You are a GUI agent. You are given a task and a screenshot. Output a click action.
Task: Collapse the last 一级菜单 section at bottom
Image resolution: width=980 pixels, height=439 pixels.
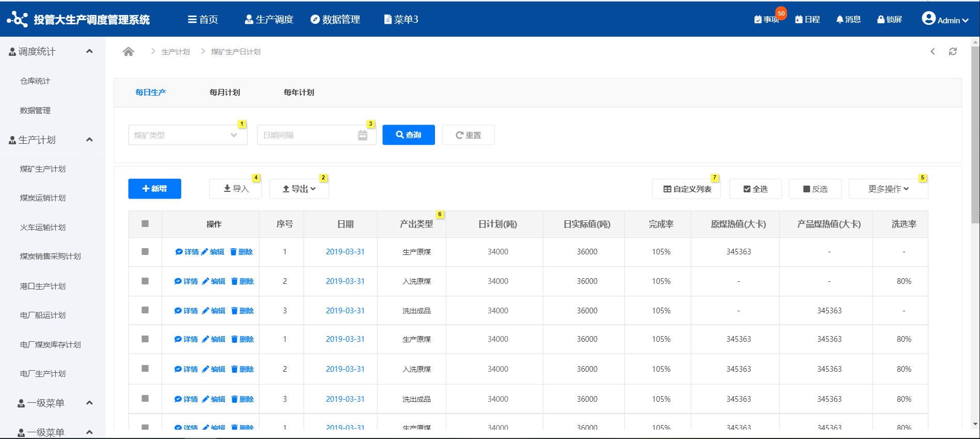(x=89, y=432)
